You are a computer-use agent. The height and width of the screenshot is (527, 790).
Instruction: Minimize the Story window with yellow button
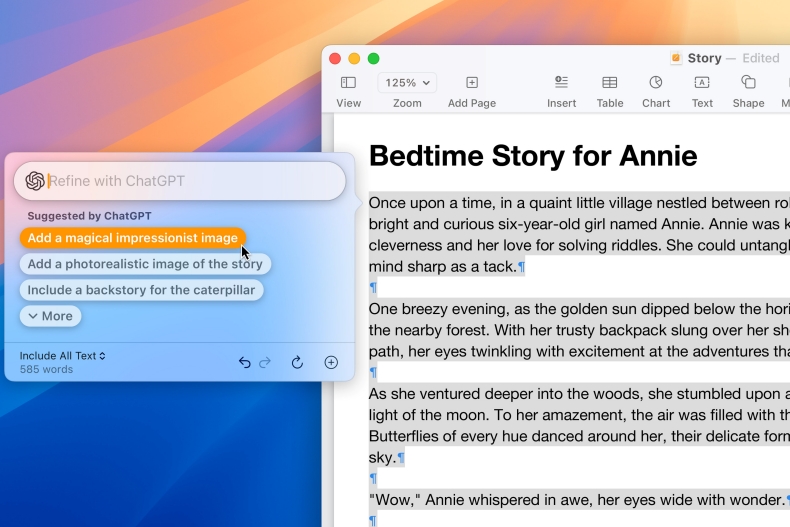354,58
